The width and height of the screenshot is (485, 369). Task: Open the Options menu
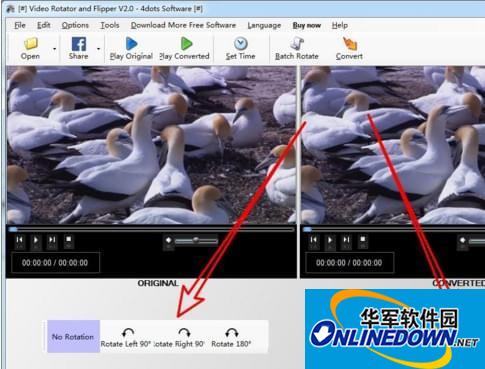point(75,25)
